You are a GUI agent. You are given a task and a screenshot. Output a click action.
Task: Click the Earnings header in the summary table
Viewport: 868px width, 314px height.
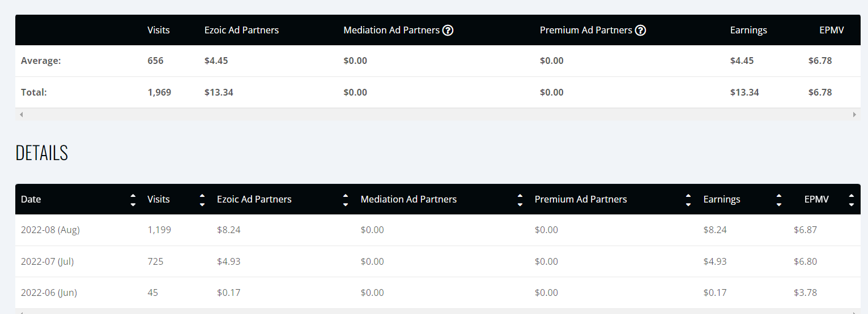748,31
